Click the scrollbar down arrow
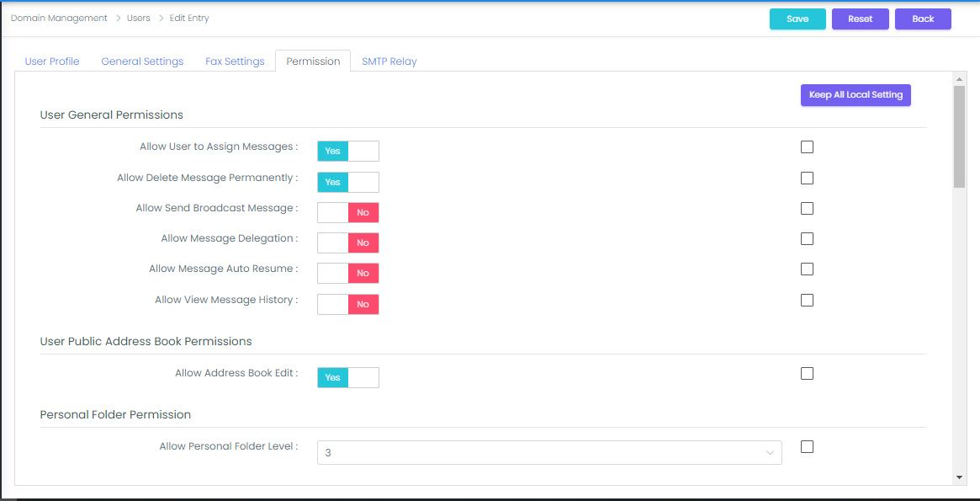The width and height of the screenshot is (980, 501). (959, 478)
